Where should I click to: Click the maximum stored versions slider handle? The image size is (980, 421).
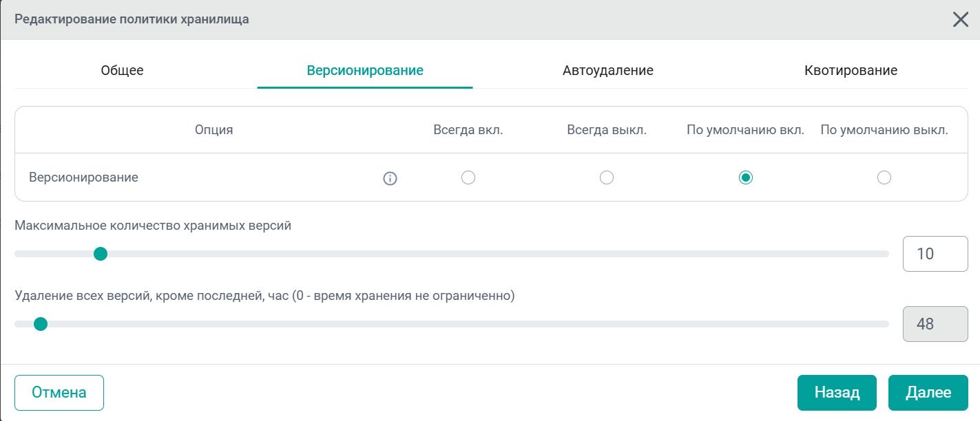[x=101, y=255]
